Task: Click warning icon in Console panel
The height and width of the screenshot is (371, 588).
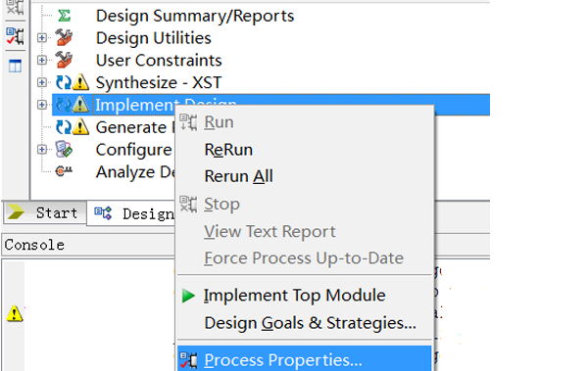Action: point(15,313)
